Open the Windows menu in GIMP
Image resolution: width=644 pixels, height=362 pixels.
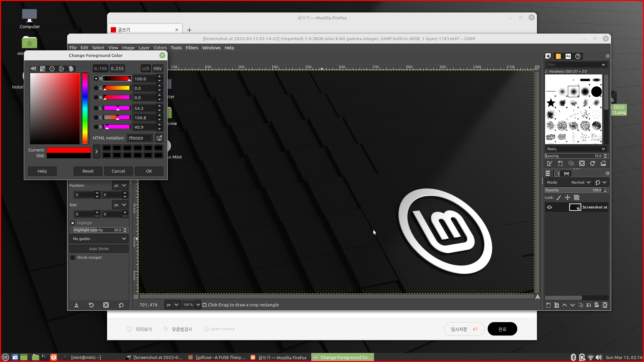[211, 48]
